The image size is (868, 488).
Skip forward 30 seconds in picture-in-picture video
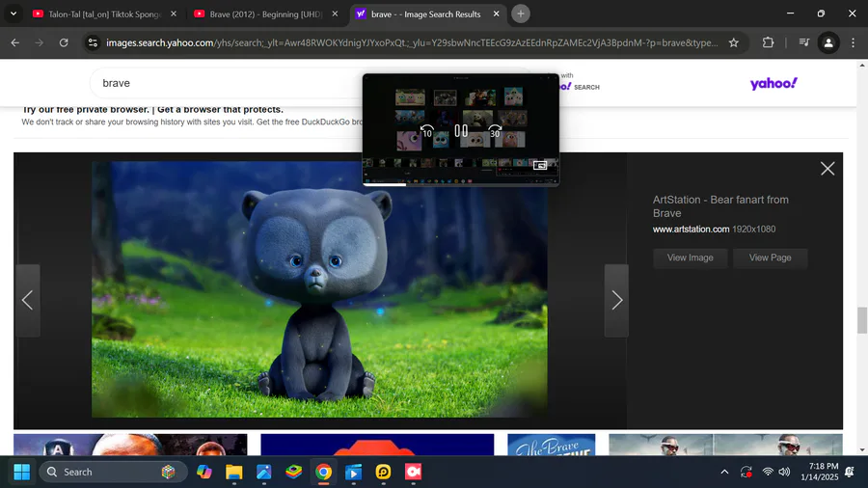pos(495,131)
